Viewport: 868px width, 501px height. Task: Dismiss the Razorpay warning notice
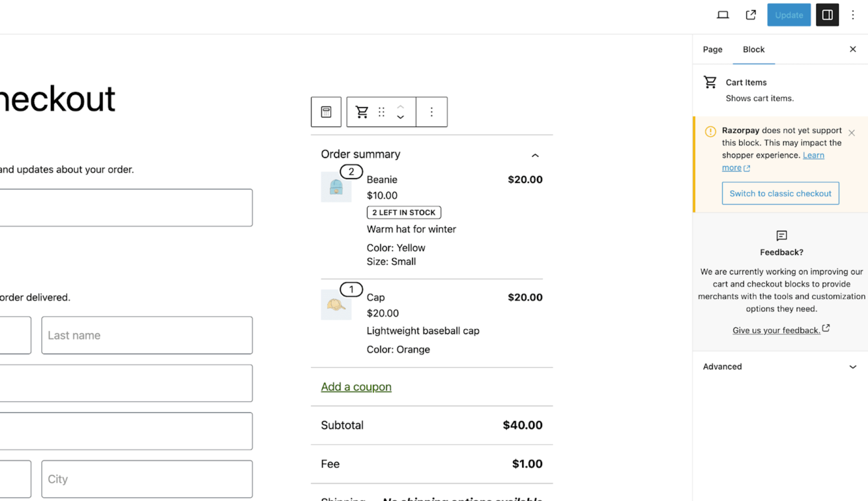852,133
